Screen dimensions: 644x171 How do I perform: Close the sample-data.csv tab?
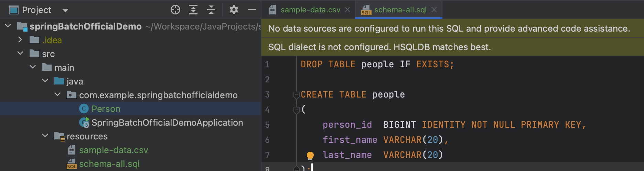pos(347,10)
